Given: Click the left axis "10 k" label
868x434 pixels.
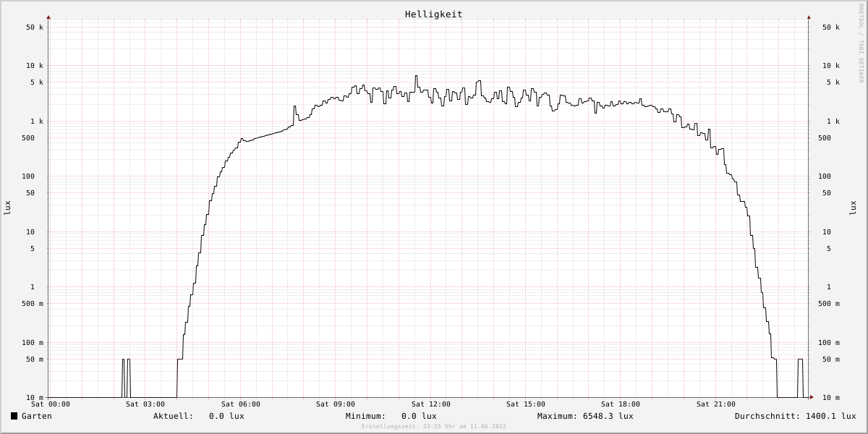Looking at the screenshot, I should click(x=35, y=66).
